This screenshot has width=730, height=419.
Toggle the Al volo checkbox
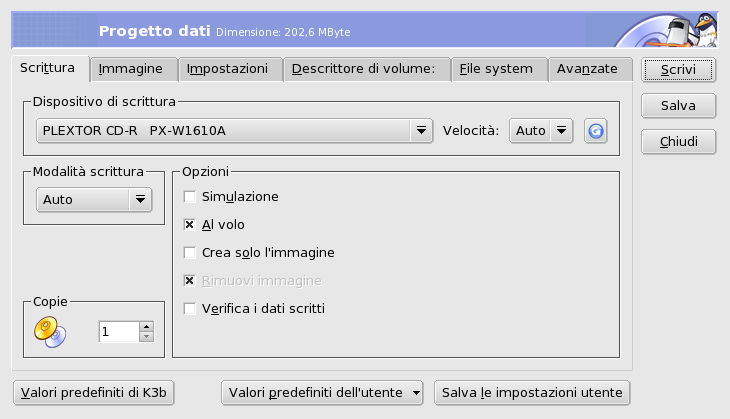pos(190,225)
